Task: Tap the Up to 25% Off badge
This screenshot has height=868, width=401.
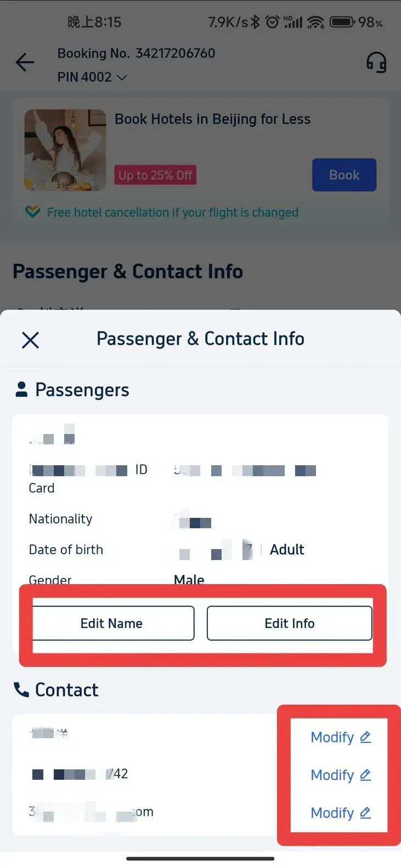Action: click(155, 175)
